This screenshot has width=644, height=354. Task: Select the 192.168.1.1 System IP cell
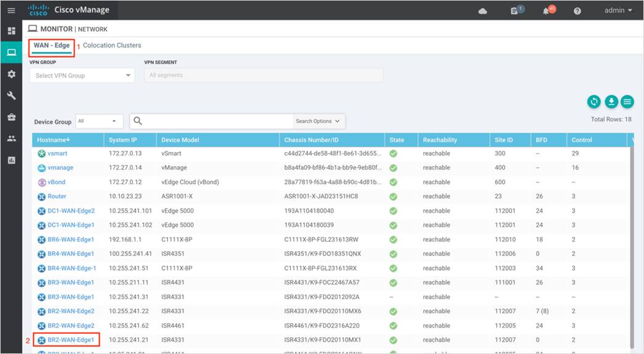coord(125,239)
